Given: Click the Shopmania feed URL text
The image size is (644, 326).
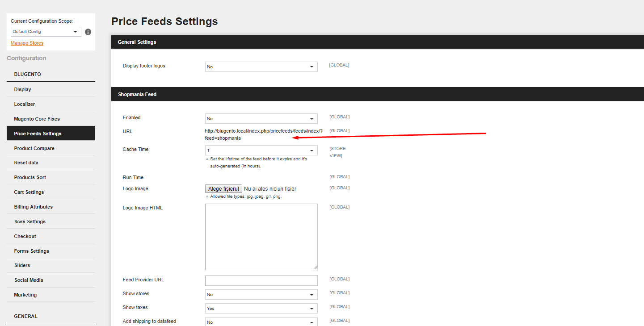Looking at the screenshot, I should (x=264, y=134).
